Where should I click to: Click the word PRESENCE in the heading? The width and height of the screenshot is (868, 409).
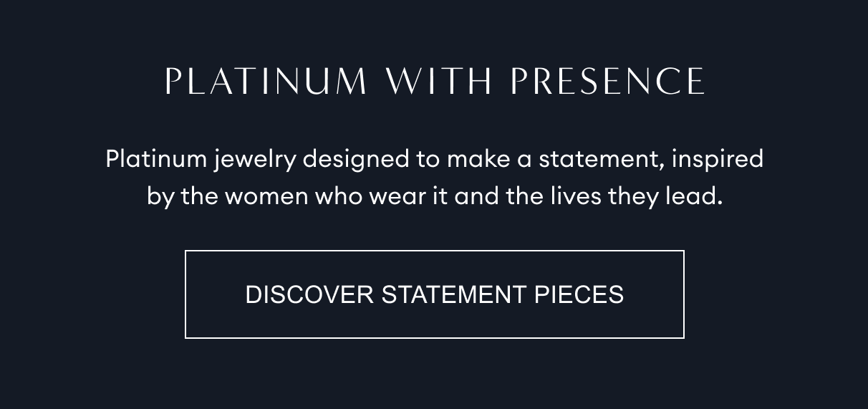[x=607, y=82]
